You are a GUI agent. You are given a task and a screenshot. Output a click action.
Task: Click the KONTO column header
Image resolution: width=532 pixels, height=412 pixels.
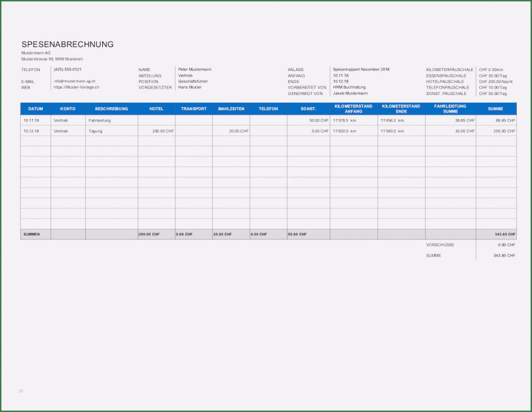click(68, 109)
